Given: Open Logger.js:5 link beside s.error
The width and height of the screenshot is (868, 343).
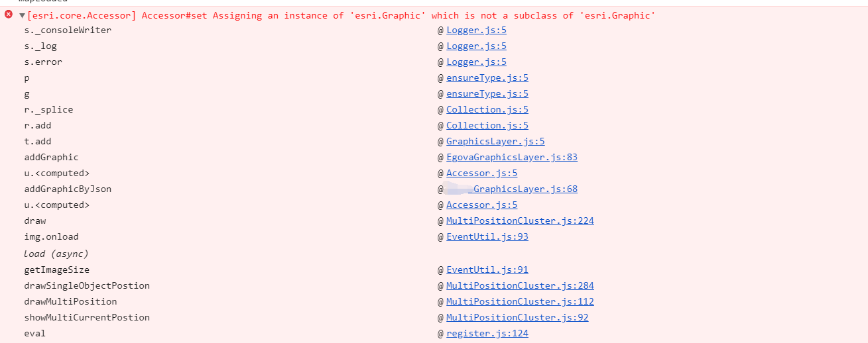Looking at the screenshot, I should (476, 62).
